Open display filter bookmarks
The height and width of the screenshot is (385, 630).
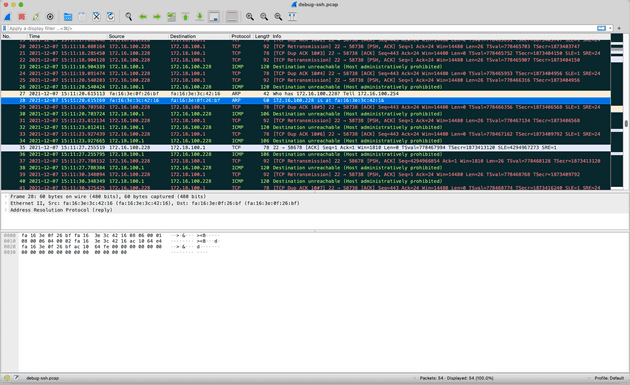coord(4,29)
